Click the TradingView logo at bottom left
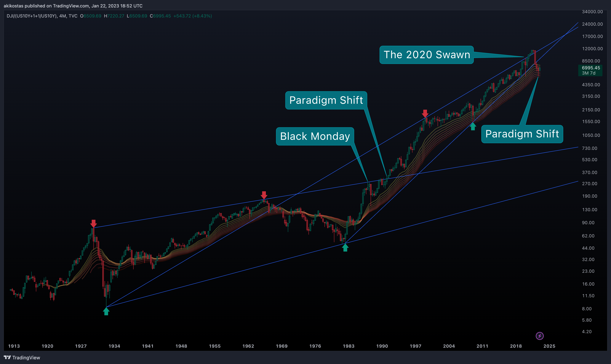Image resolution: width=611 pixels, height=364 pixels. [x=22, y=358]
